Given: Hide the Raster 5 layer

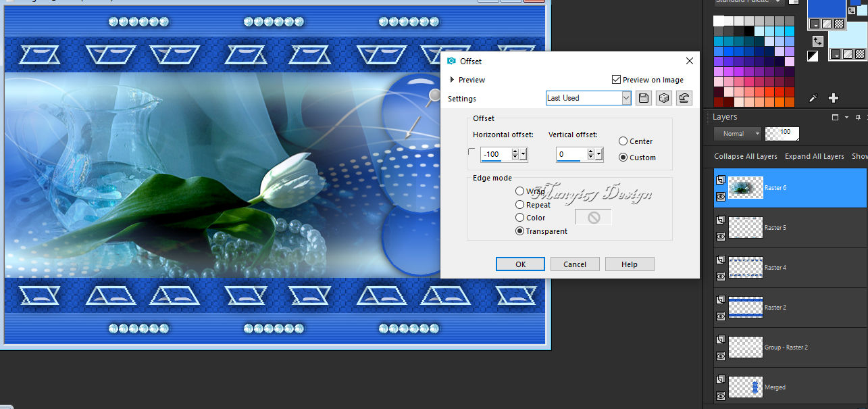Looking at the screenshot, I should pyautogui.click(x=721, y=237).
